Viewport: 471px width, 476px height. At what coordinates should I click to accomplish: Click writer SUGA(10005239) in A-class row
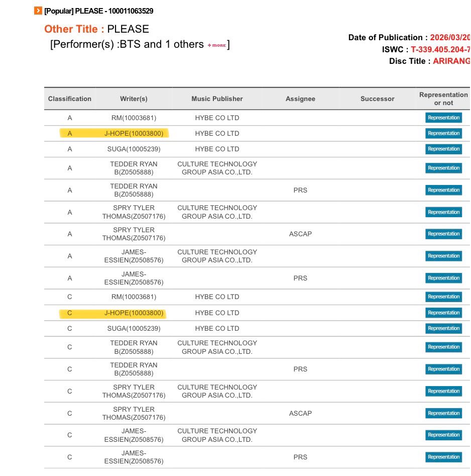click(134, 149)
